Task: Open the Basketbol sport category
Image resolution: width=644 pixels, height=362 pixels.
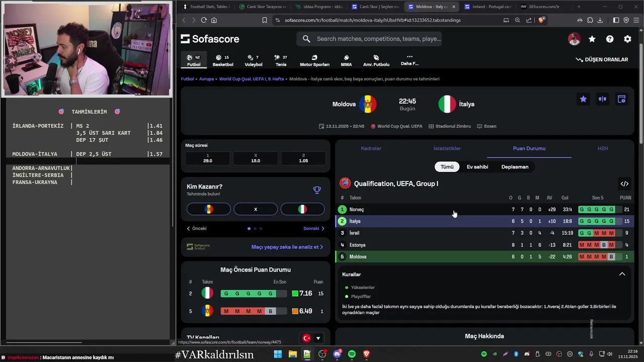Action: click(x=223, y=60)
